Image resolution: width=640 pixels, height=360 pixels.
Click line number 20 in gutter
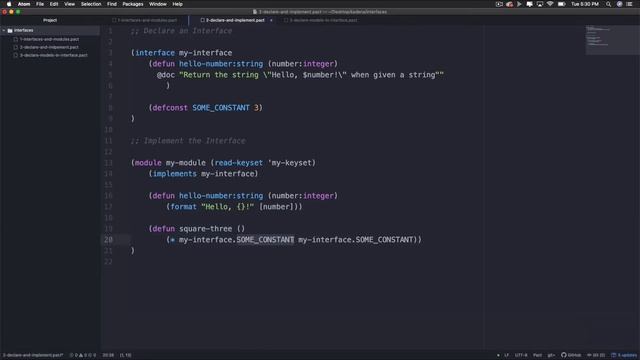[108, 240]
